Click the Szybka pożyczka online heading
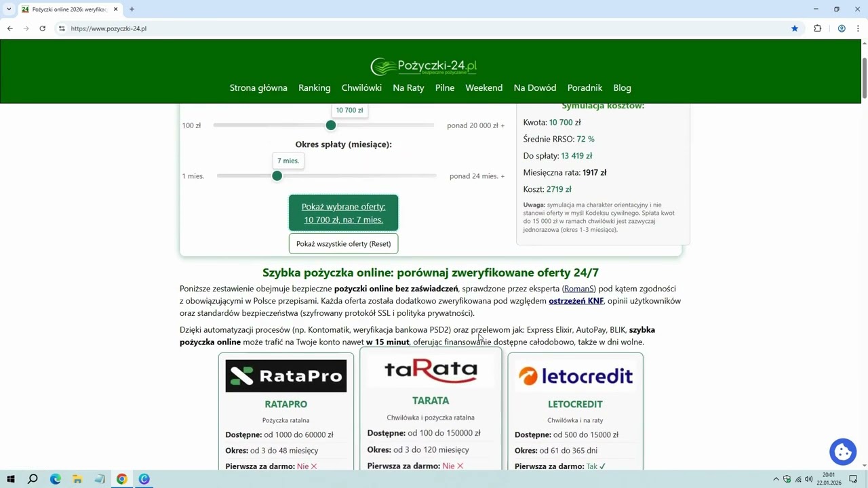Viewport: 868px width, 488px height. click(431, 272)
